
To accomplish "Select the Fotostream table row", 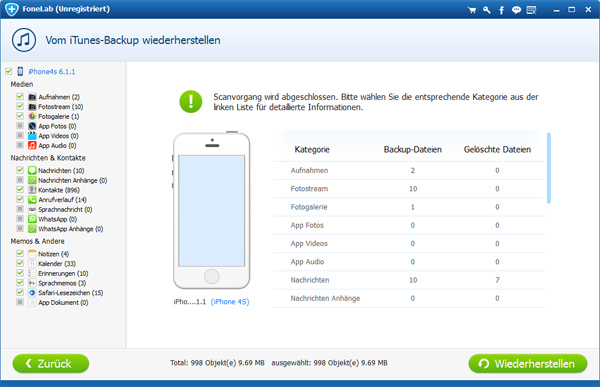I will [409, 189].
